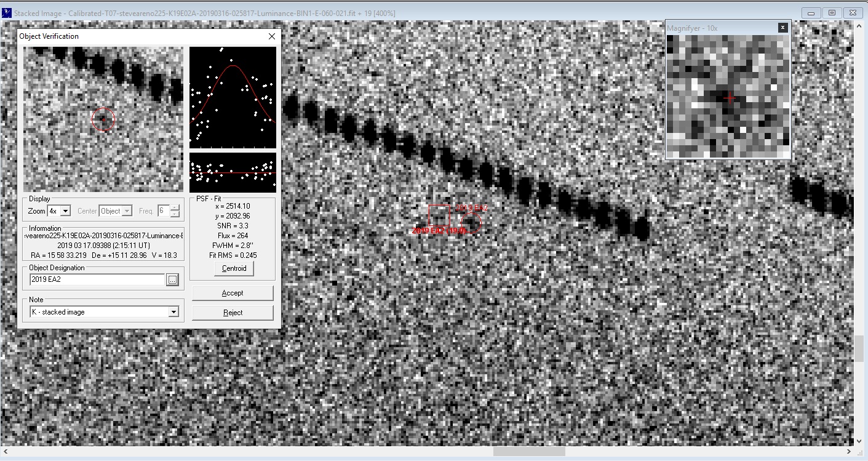Click the Object Designation text field
This screenshot has width=868, height=461.
(97, 280)
